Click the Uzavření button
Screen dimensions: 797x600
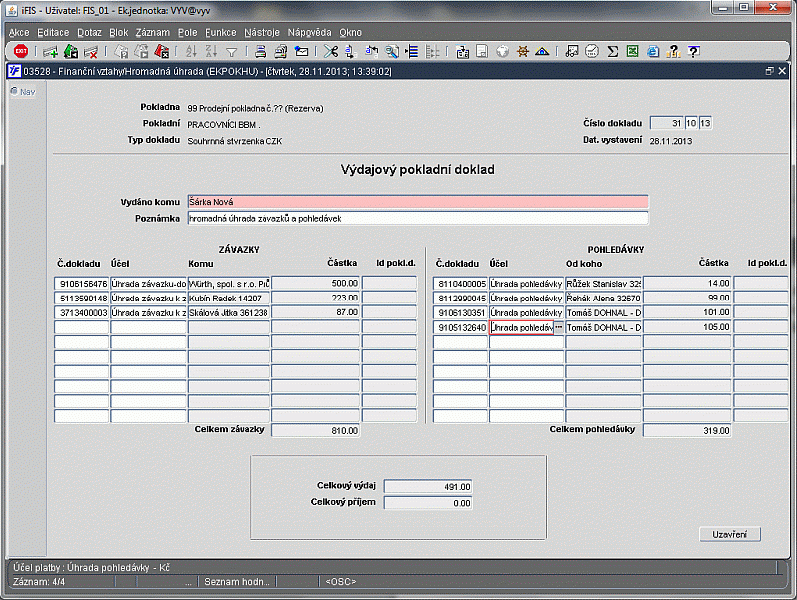tap(729, 534)
